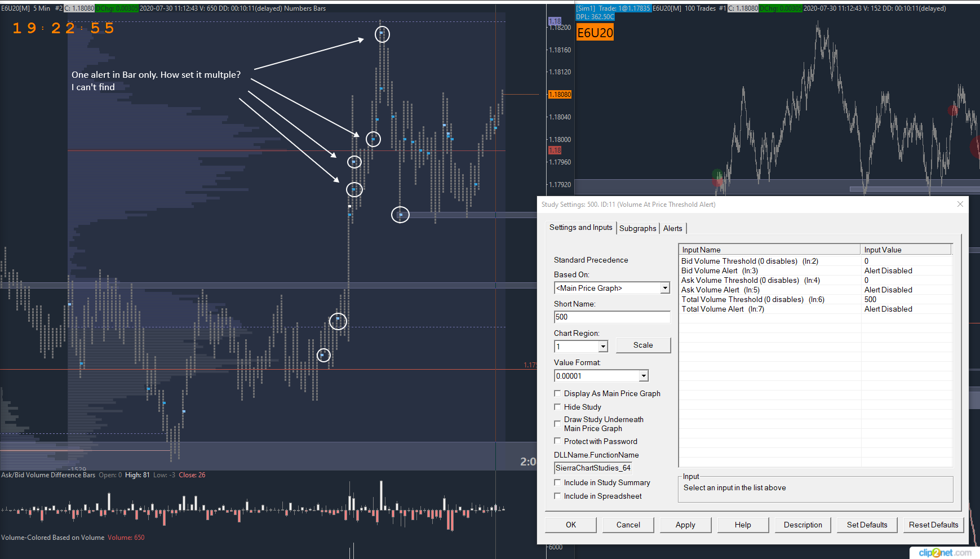Expand the Chart Region dropdown
Screen dimensions: 980x559
pos(603,347)
